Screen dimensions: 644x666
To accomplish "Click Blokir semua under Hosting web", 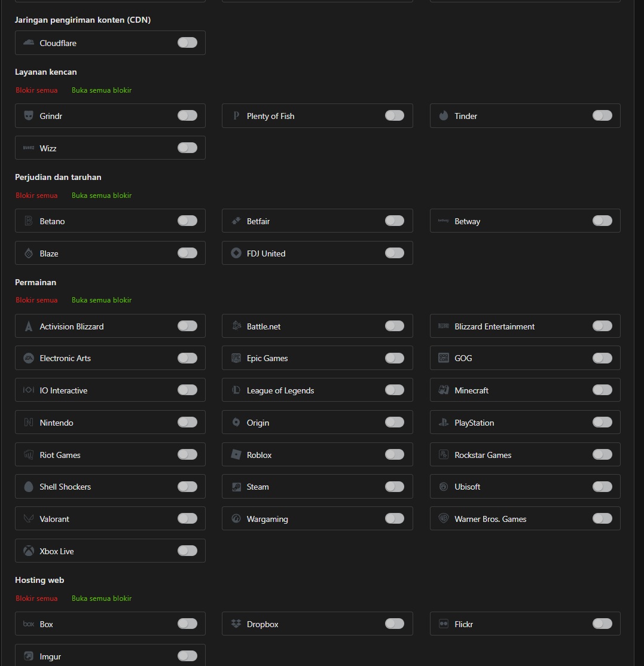I will click(x=36, y=598).
